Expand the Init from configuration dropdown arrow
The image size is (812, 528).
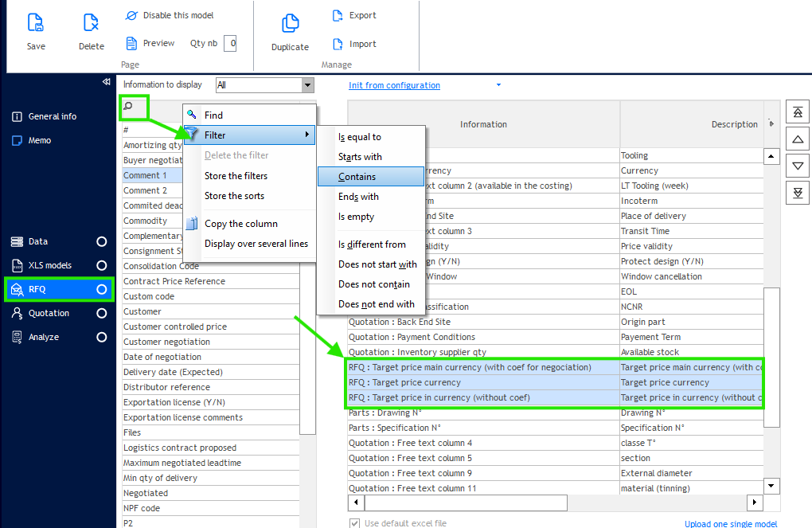tap(498, 85)
